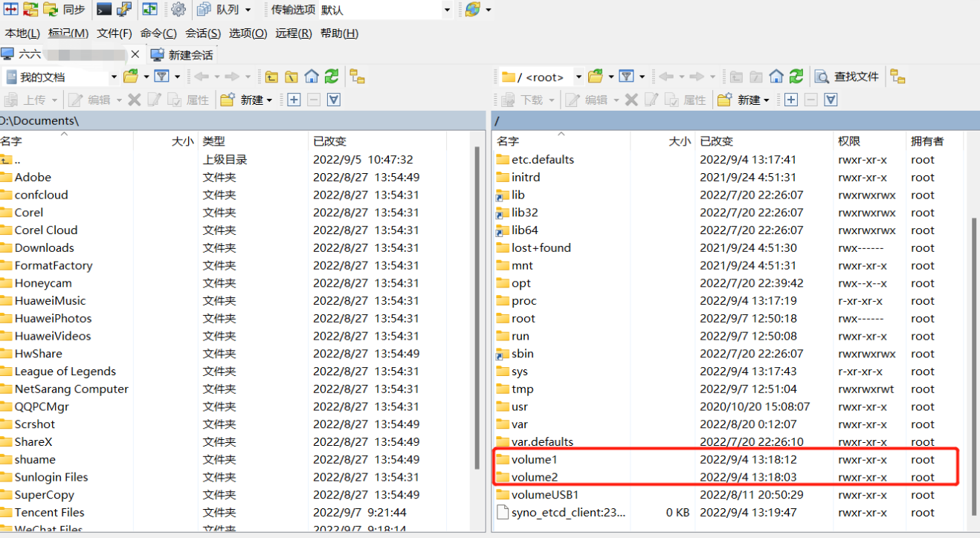Click remote select-files plus icon

(791, 100)
